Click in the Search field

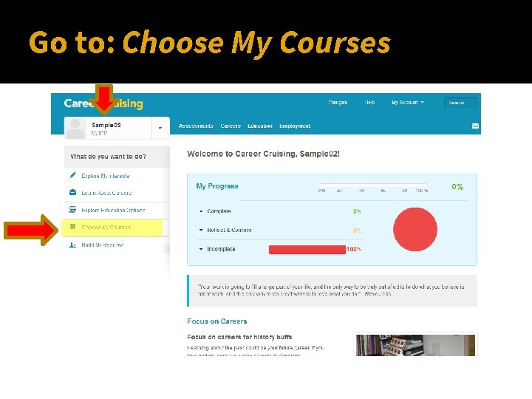(460, 103)
